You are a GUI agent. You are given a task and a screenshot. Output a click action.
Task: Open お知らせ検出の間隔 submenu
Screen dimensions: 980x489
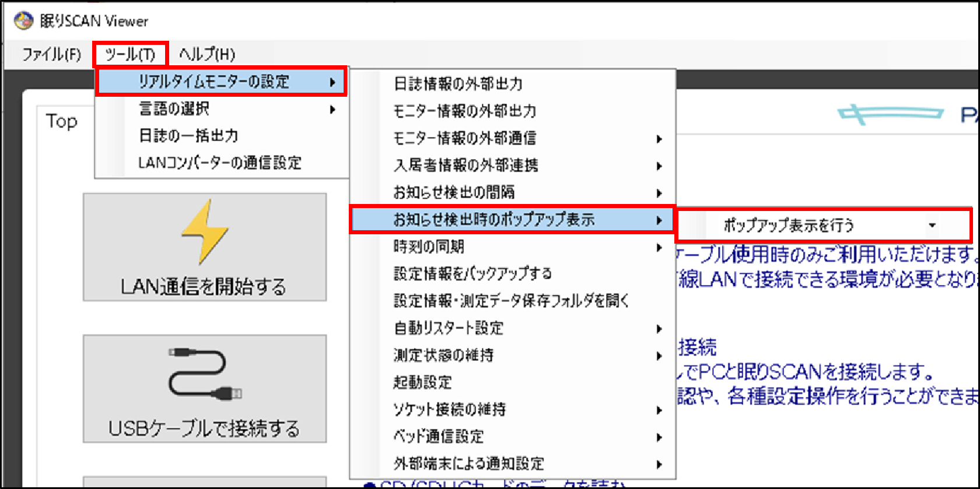tap(512, 192)
